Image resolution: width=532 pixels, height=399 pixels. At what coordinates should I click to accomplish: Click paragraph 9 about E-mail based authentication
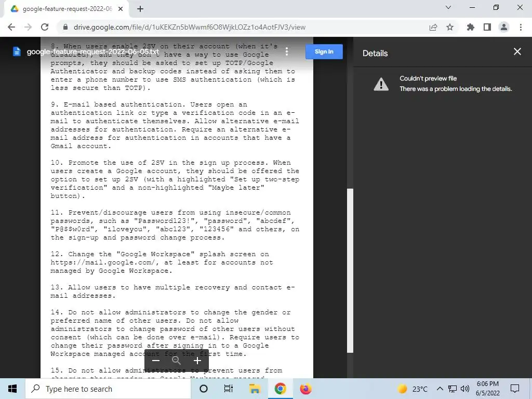(175, 125)
